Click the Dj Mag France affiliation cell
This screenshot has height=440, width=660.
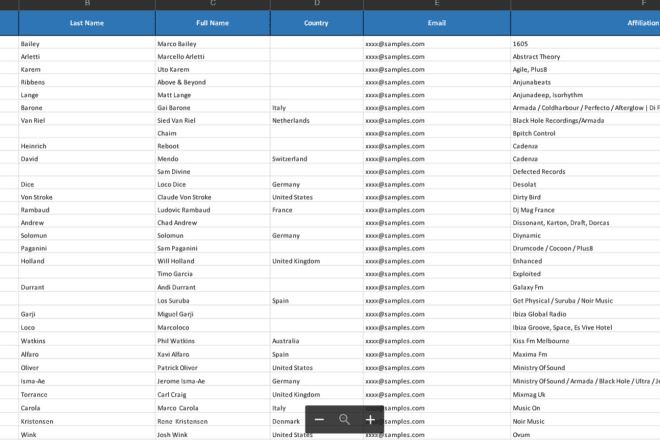(x=585, y=210)
